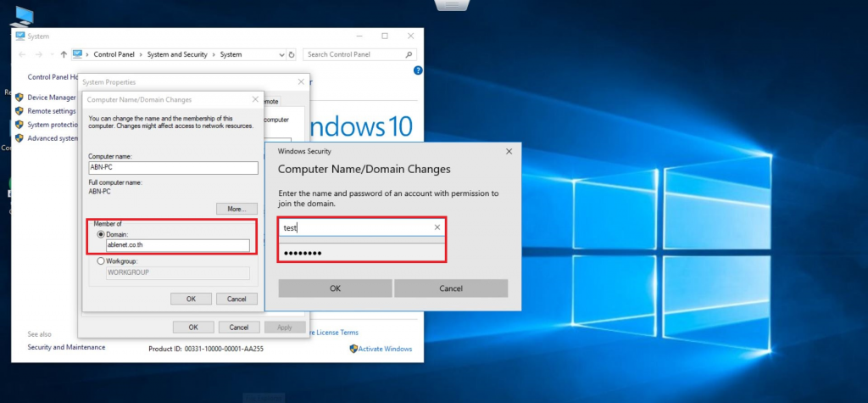Select the Workgroup radio button
The image size is (868, 403).
point(101,261)
